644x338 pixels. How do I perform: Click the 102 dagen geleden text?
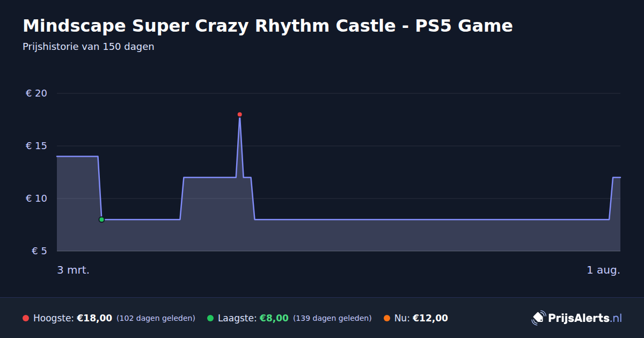point(156,318)
